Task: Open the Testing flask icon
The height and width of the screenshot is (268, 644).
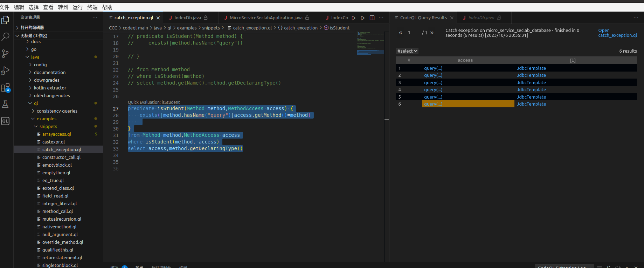Action: click(5, 104)
